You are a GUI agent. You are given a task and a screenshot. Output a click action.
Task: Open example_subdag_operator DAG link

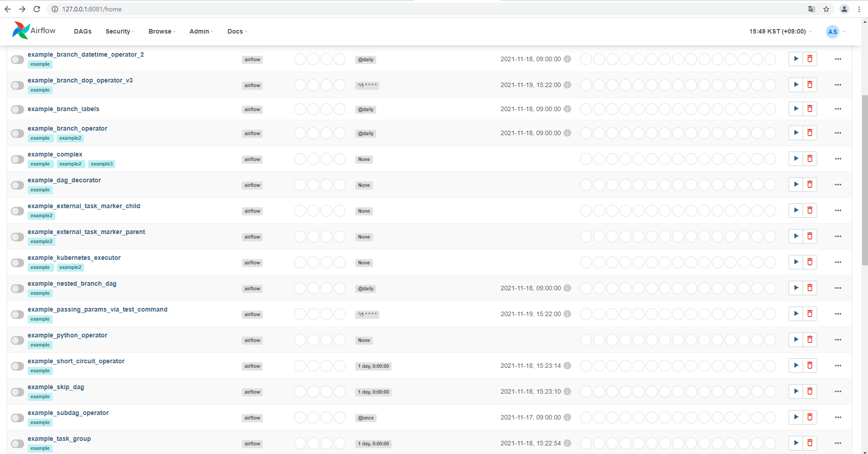tap(68, 413)
